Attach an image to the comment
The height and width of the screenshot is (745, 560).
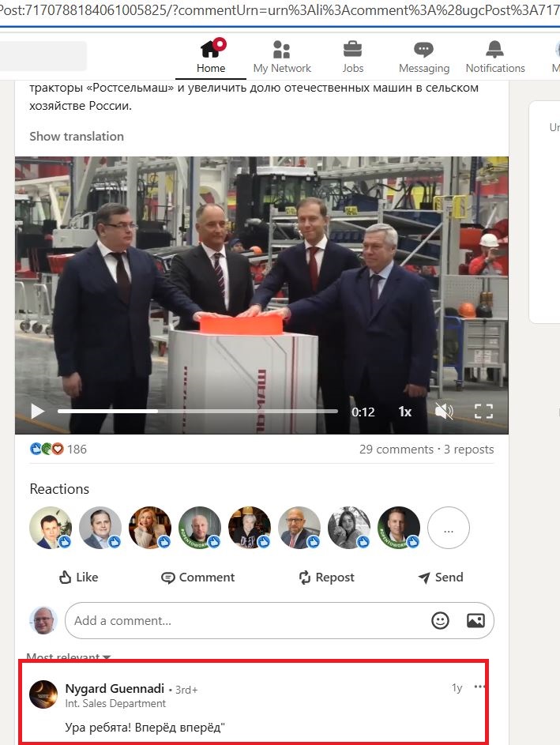475,620
